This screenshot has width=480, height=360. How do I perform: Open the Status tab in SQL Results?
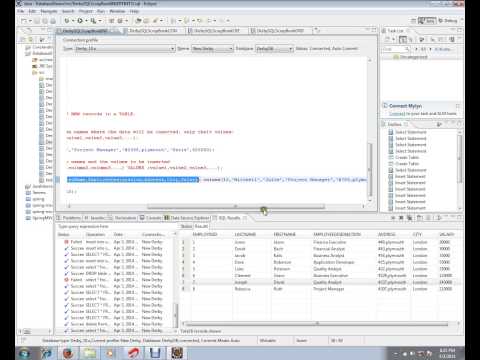(x=186, y=226)
